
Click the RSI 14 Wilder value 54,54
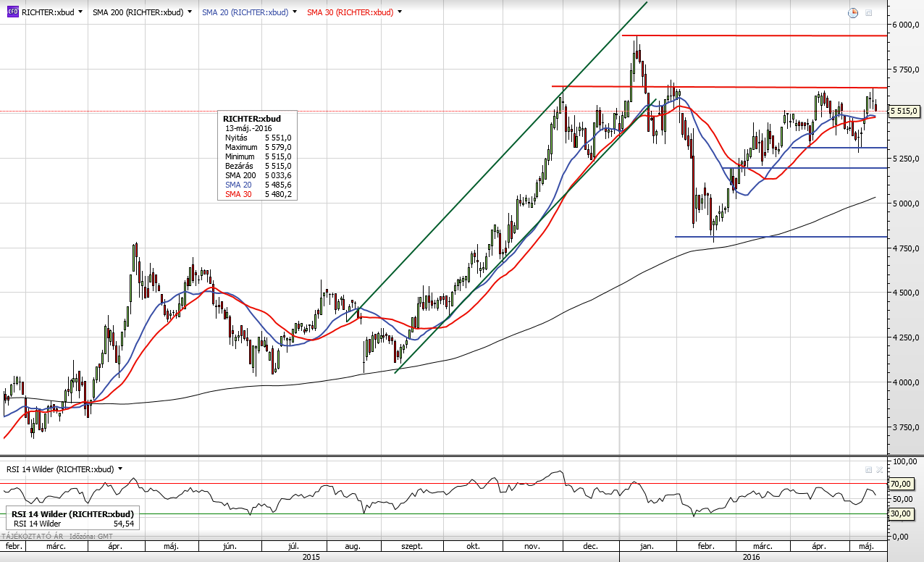(123, 523)
